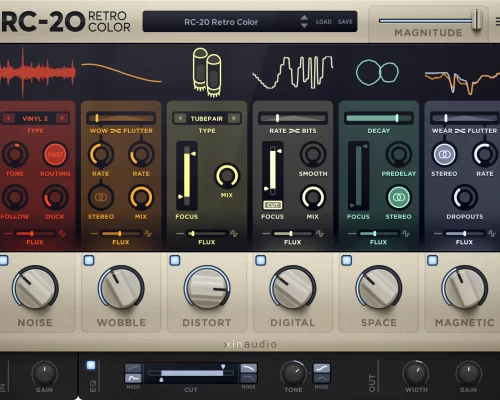The height and width of the screenshot is (400, 500).
Task: Select previous distortion type left of TUBEPAIR
Action: click(180, 118)
